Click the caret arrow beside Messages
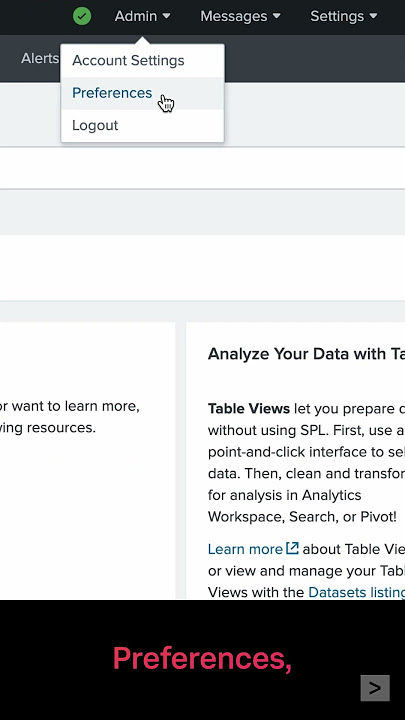405x720 pixels. (x=276, y=16)
